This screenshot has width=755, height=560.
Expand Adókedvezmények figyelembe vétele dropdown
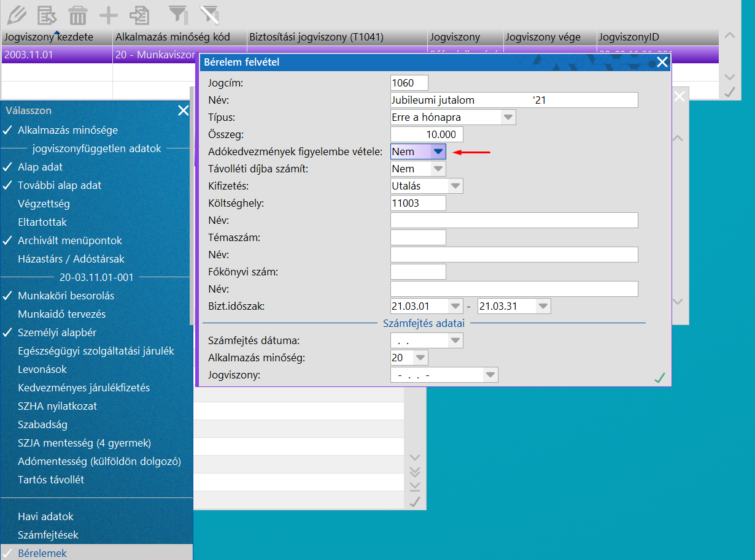(x=438, y=152)
